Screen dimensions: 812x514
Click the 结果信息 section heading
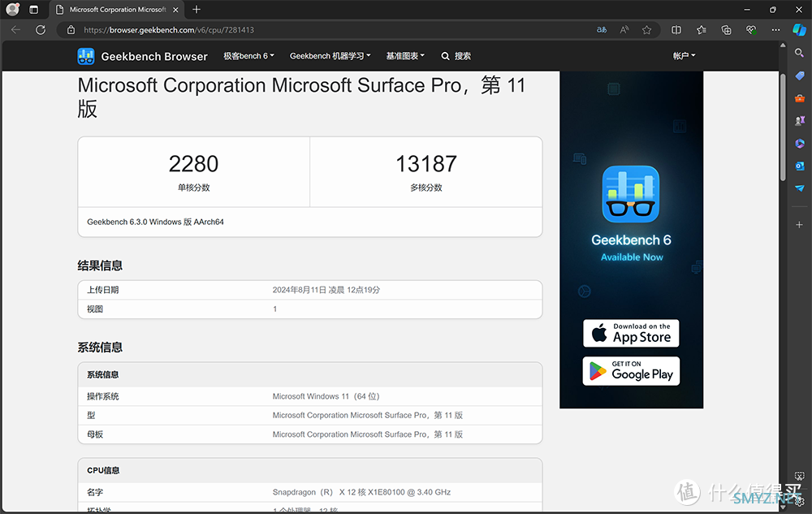pyautogui.click(x=100, y=266)
